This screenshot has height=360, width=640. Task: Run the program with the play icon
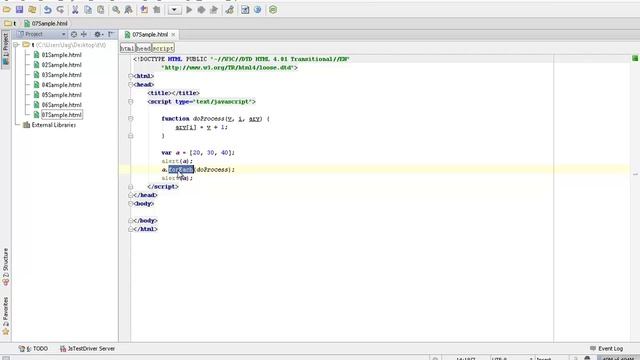pyautogui.click(x=189, y=9)
